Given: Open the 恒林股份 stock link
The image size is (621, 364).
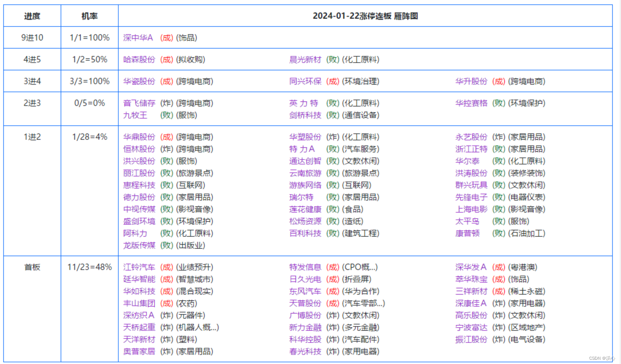Looking at the screenshot, I should [139, 149].
